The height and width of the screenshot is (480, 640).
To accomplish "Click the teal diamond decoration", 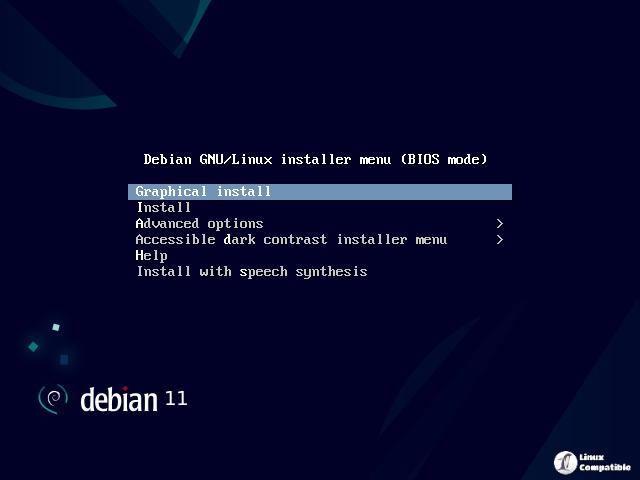I will [33, 347].
